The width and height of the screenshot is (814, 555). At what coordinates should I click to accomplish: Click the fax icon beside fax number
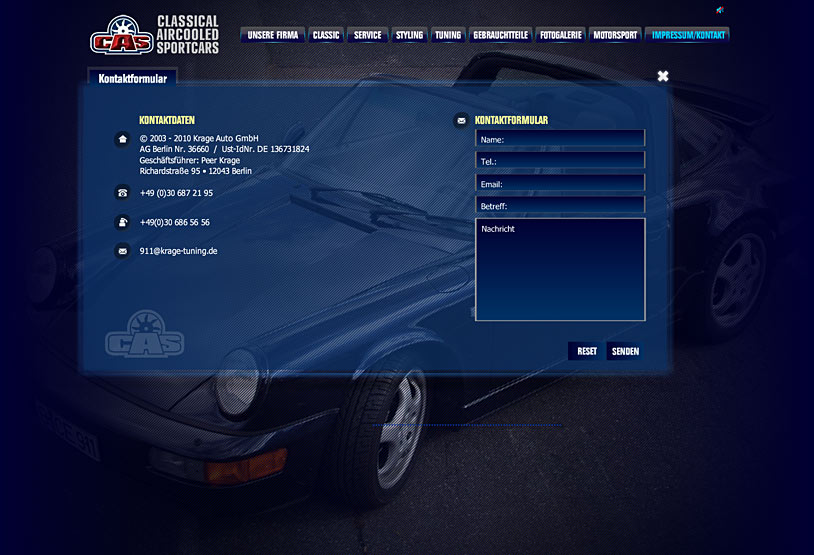click(122, 222)
